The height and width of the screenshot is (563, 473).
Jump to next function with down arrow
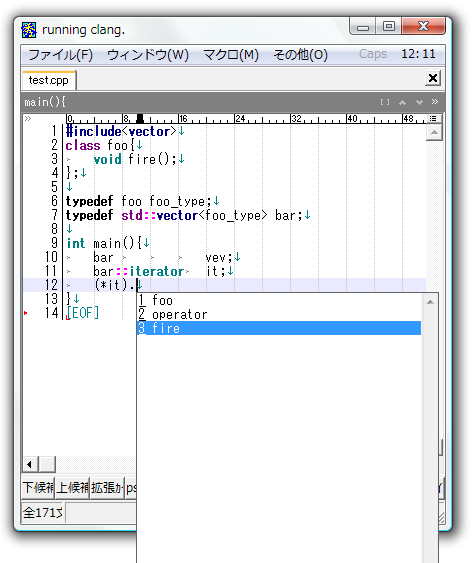tap(419, 102)
